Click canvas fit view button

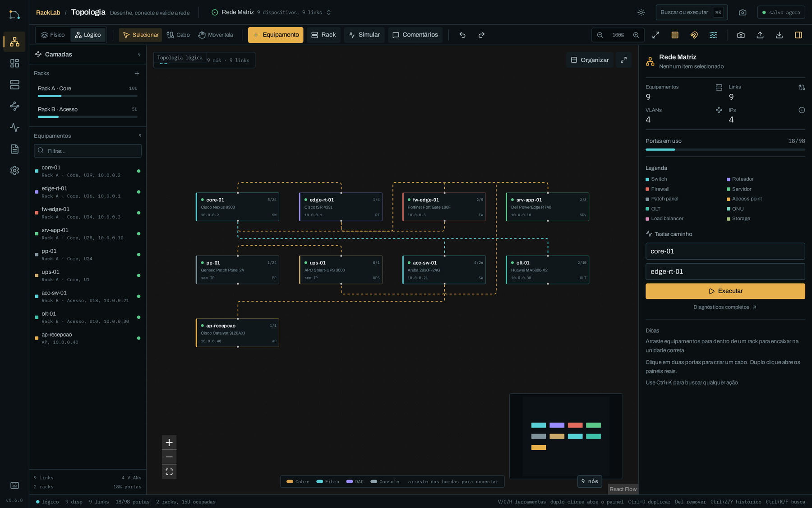pyautogui.click(x=169, y=471)
